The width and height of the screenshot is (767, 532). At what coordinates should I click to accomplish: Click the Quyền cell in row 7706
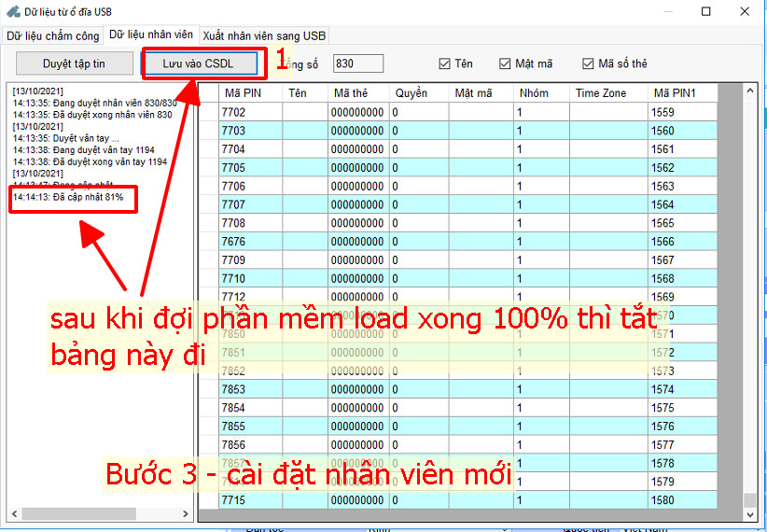419,186
